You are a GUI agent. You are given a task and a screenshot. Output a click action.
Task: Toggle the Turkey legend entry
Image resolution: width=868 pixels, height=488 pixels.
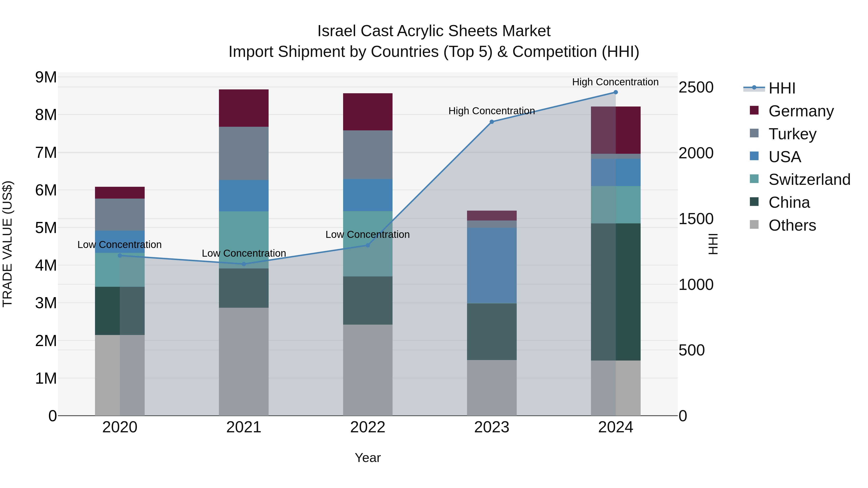pyautogui.click(x=783, y=134)
